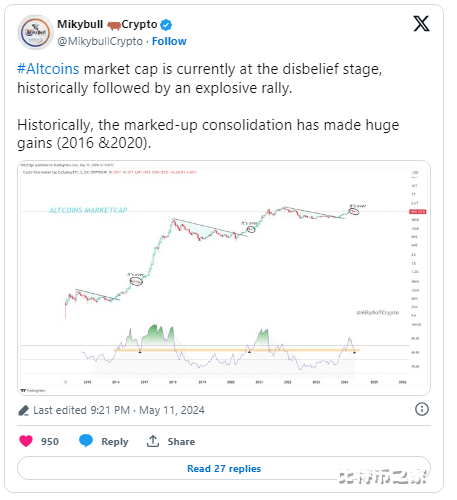
Task: Click the Mikybull Crypto display name
Action: click(x=107, y=24)
